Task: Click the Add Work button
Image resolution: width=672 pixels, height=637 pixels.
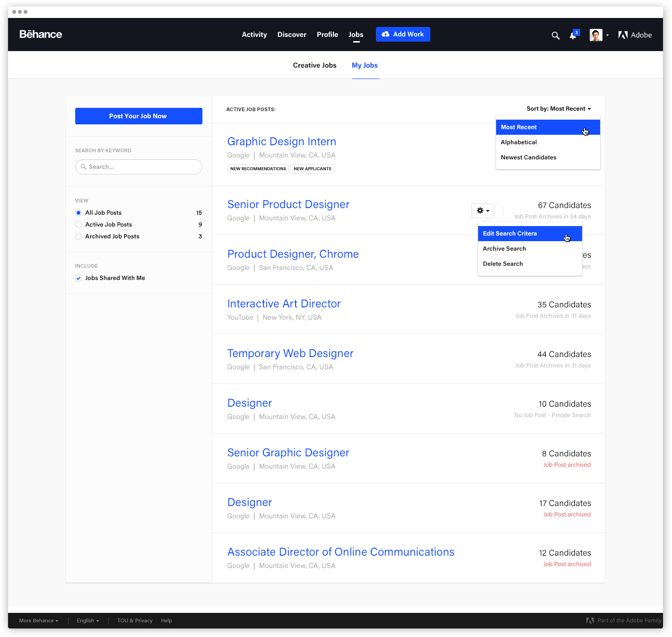Action: pos(403,34)
